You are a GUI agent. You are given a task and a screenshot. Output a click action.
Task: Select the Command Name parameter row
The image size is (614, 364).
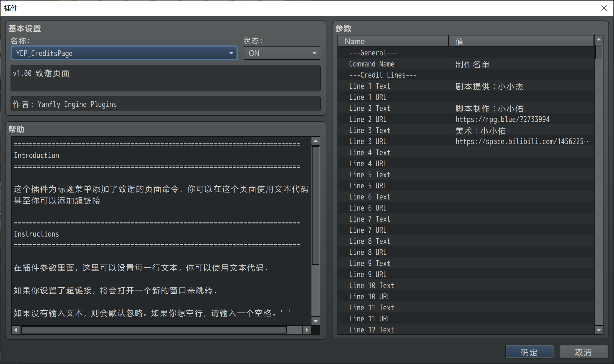click(466, 64)
